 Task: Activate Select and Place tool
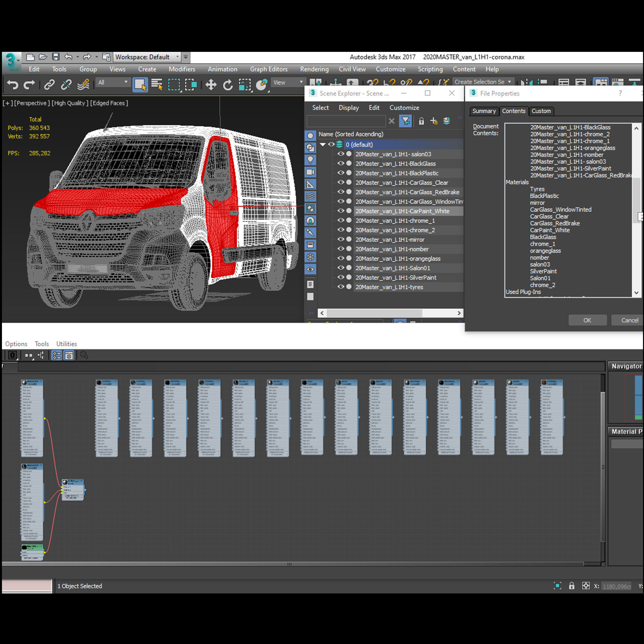(x=262, y=85)
